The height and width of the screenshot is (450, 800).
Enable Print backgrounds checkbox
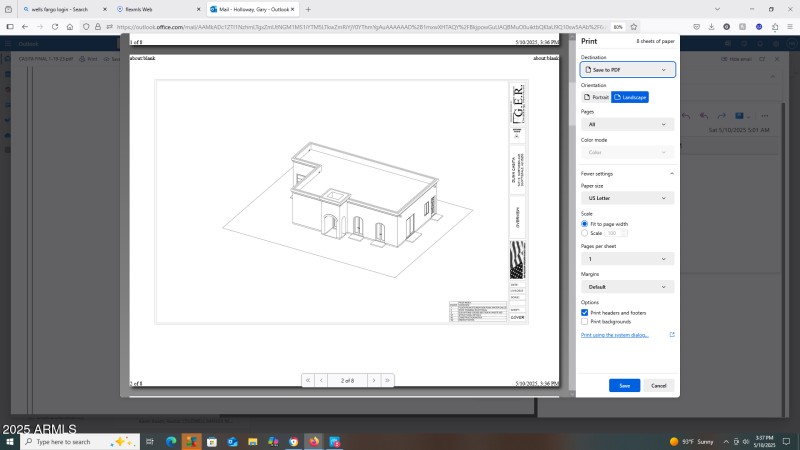(x=585, y=321)
